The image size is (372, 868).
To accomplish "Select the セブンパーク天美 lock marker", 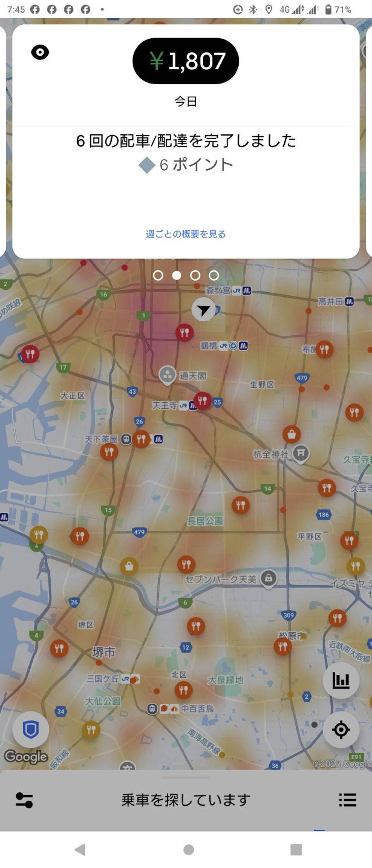I will [269, 578].
